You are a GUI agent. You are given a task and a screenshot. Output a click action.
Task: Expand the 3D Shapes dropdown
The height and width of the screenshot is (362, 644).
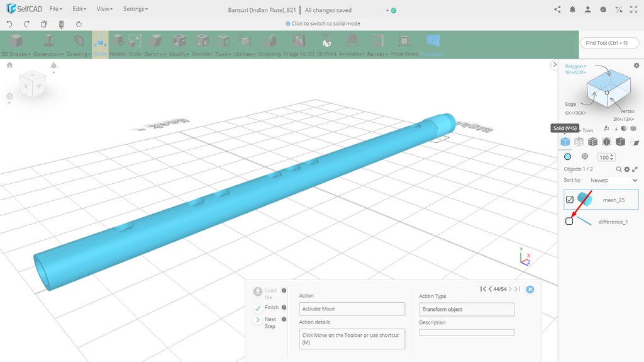click(x=16, y=54)
